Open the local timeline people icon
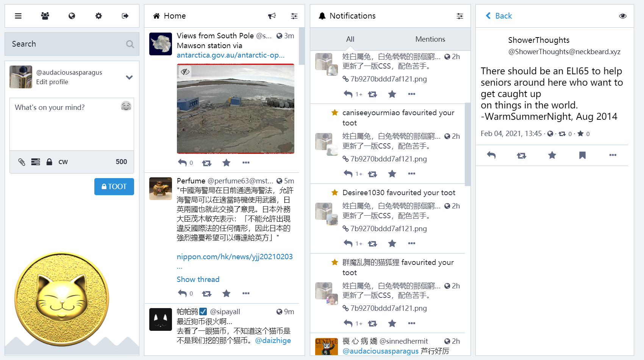The height and width of the screenshot is (360, 644). tap(45, 16)
